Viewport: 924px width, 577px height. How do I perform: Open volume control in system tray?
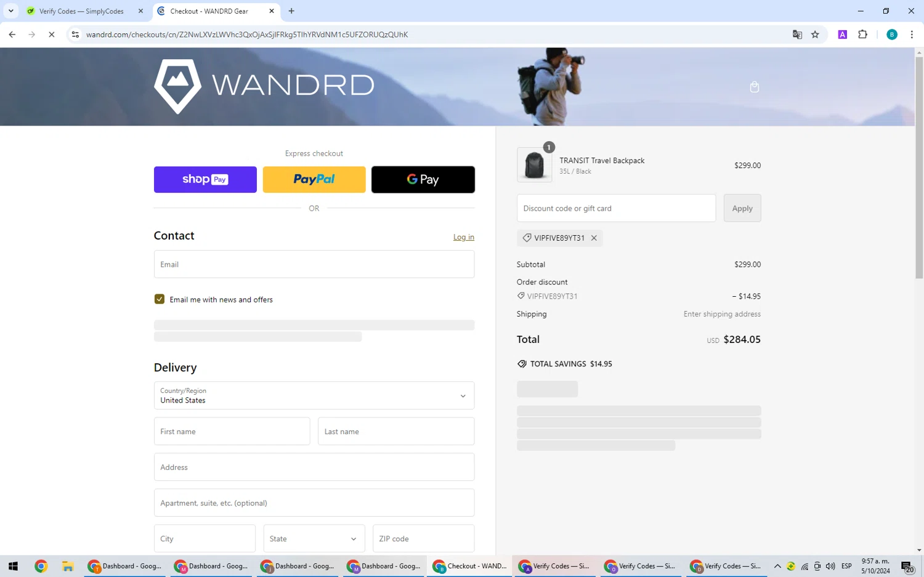click(830, 566)
